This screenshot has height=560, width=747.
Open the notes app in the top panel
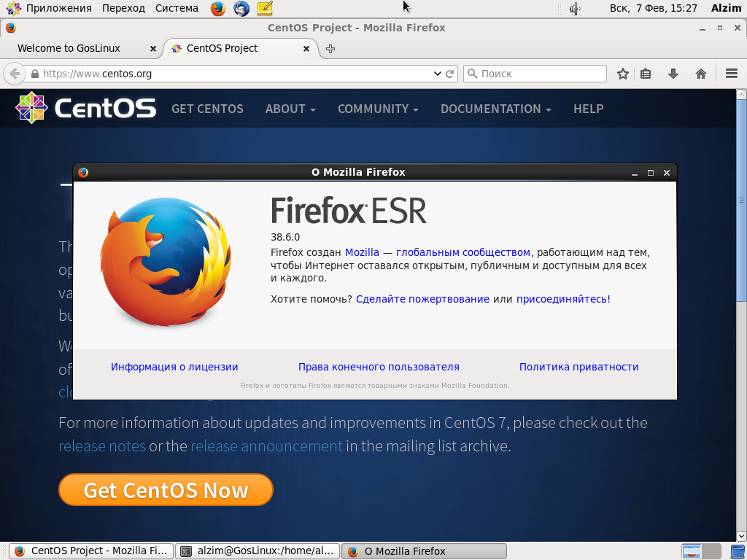point(265,8)
